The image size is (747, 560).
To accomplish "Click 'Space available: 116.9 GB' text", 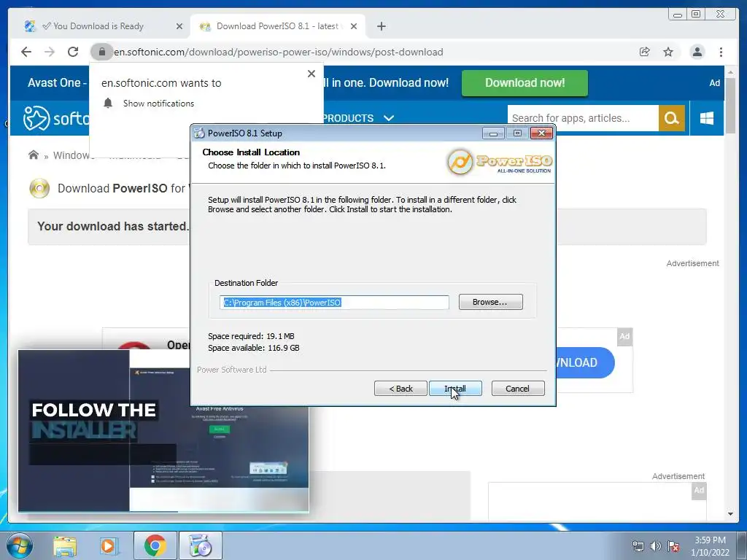I will [253, 348].
